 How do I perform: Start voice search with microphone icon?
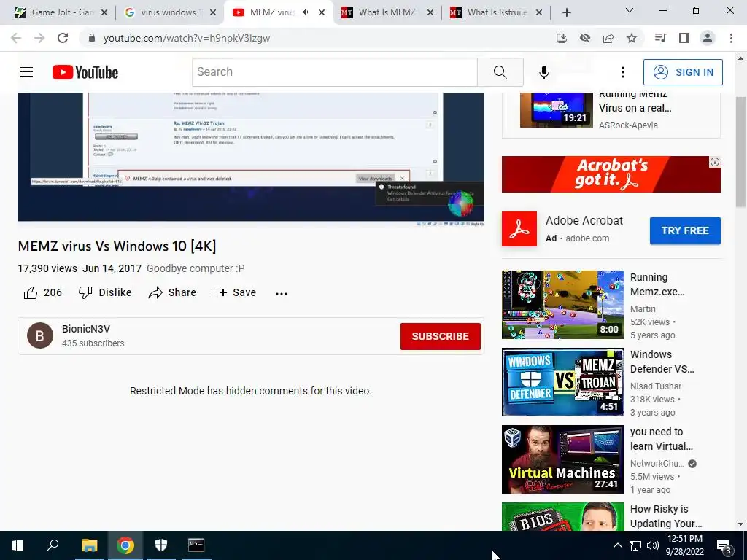[x=544, y=72]
